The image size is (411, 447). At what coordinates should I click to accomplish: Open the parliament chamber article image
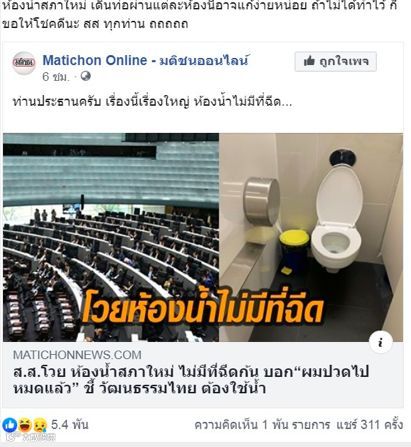[111, 237]
